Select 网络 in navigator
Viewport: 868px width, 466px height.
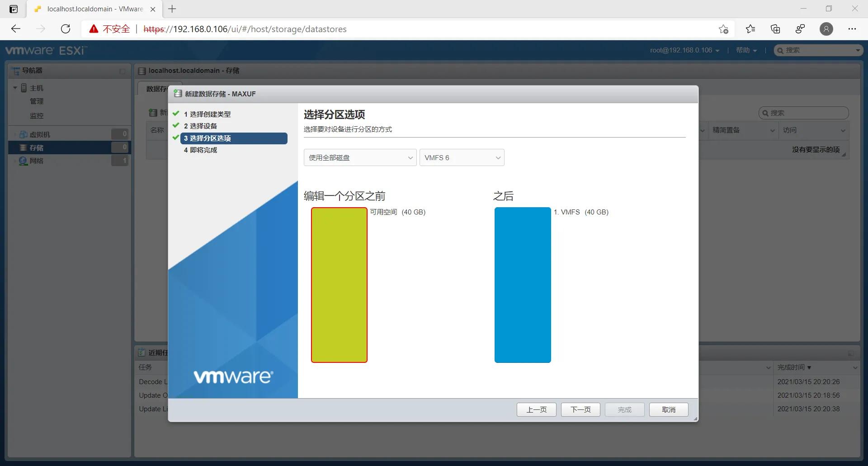pyautogui.click(x=37, y=161)
